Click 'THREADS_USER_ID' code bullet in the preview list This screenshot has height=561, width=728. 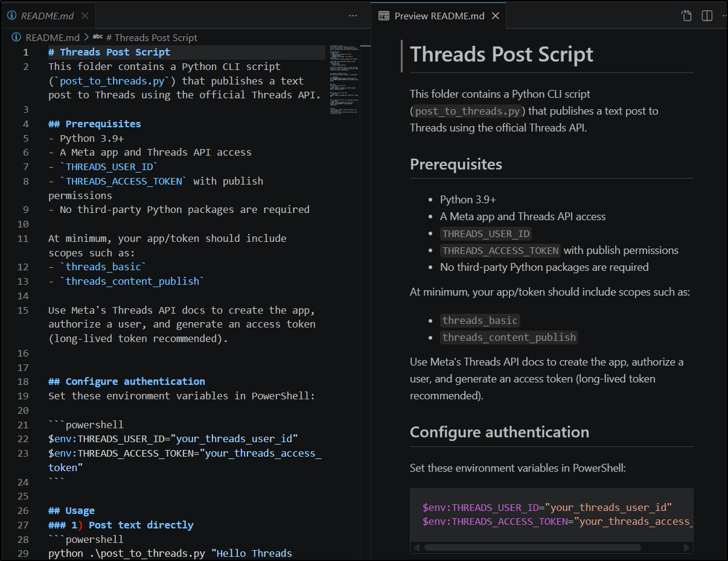click(486, 233)
